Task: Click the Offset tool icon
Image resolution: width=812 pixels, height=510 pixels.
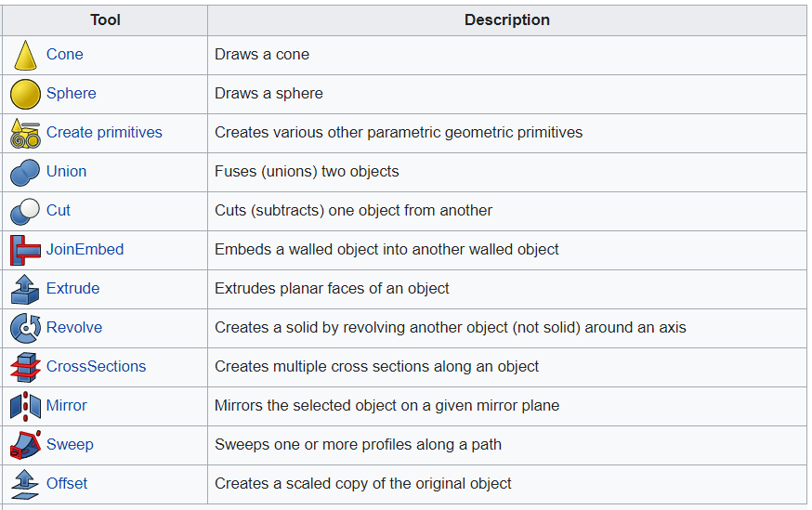Action: (25, 484)
